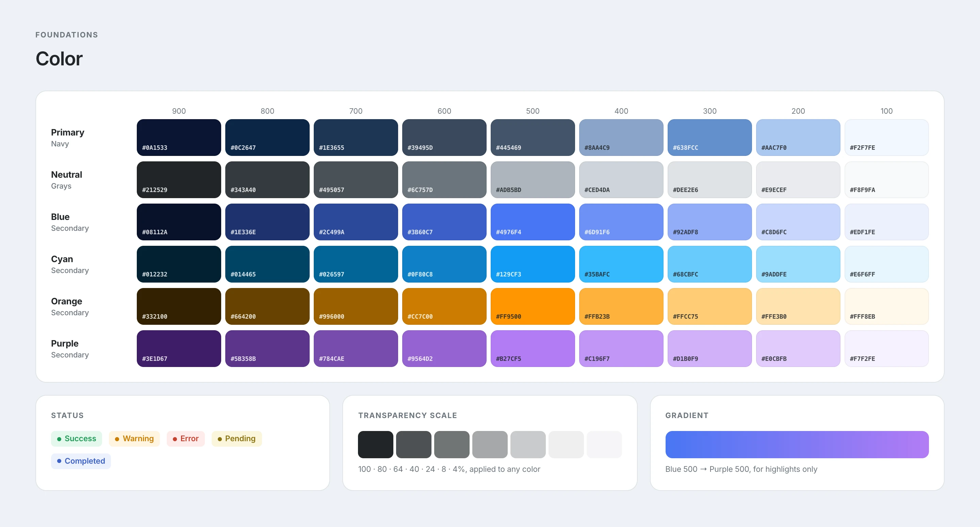The image size is (980, 527).
Task: Select the #026597 cyan swatch
Action: tap(356, 264)
